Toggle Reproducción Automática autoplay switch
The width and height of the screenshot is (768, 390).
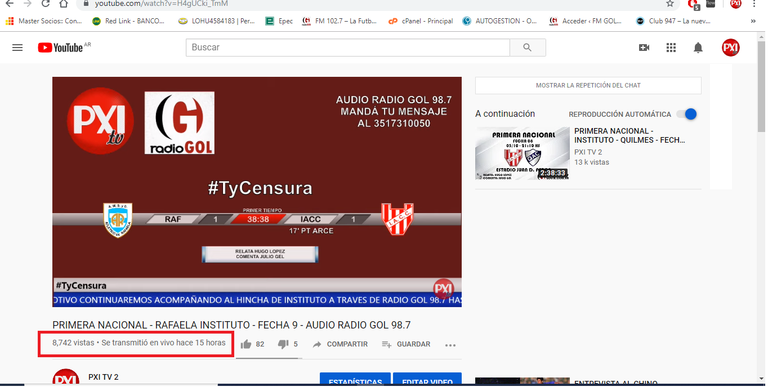tap(687, 114)
